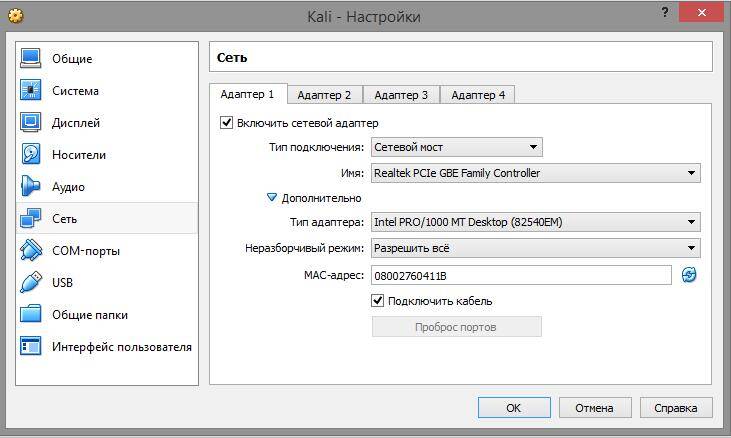Close the Kali settings window
731x438 pixels.
coord(701,12)
